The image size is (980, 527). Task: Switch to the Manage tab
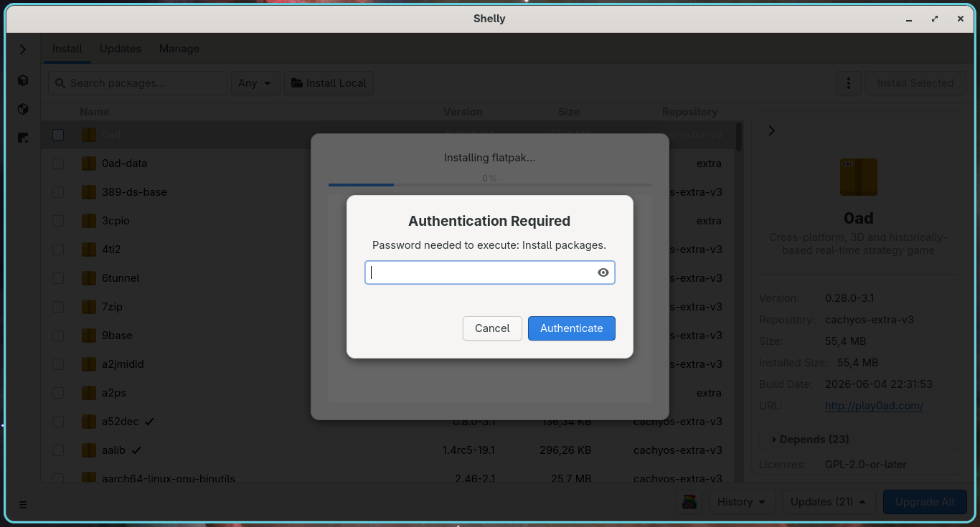[x=179, y=49]
